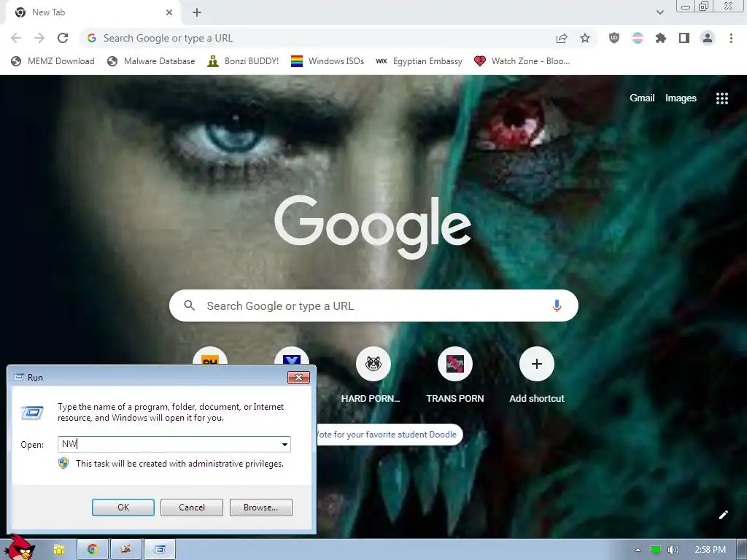Click the Gmail link
This screenshot has width=747, height=560.
click(x=642, y=98)
